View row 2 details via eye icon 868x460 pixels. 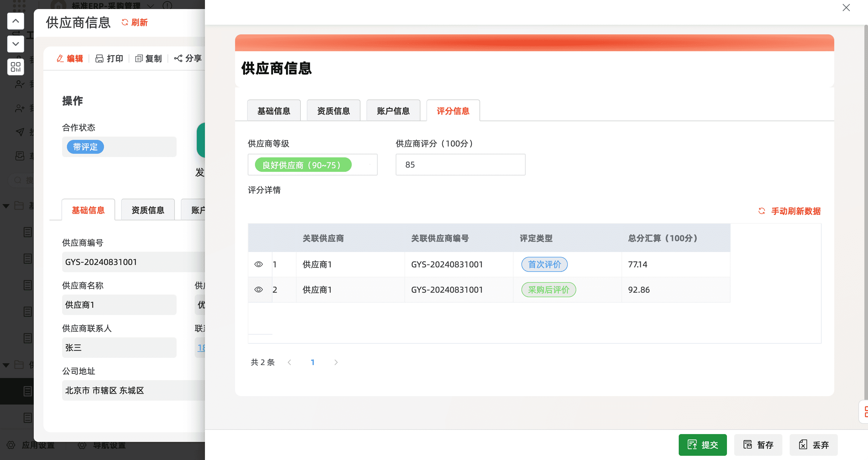pos(259,289)
